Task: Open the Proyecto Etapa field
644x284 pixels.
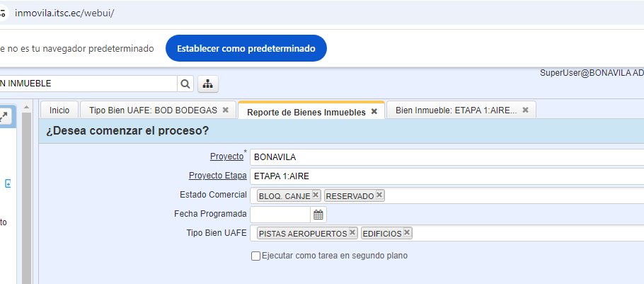Action: (x=446, y=176)
